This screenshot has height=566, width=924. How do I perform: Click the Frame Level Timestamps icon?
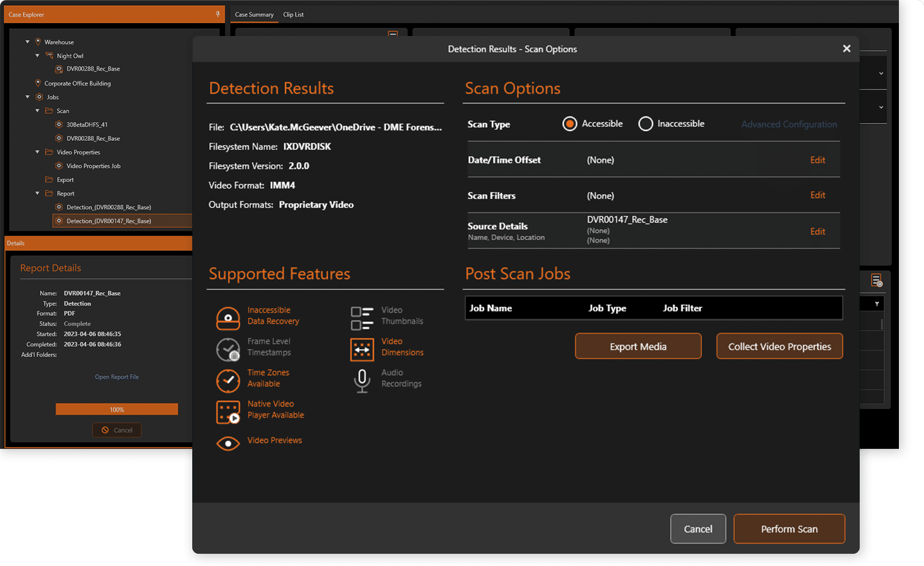228,349
